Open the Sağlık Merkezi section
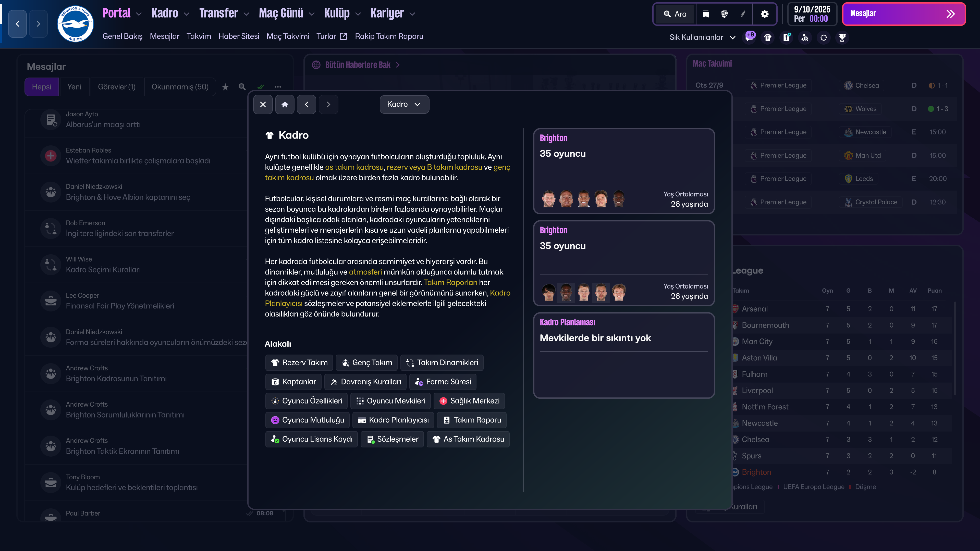 pos(469,401)
